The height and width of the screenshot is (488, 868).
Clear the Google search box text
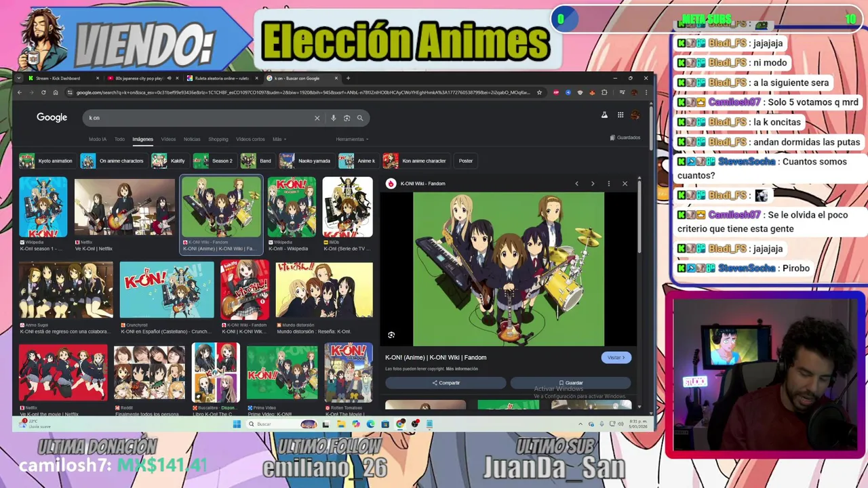[317, 118]
